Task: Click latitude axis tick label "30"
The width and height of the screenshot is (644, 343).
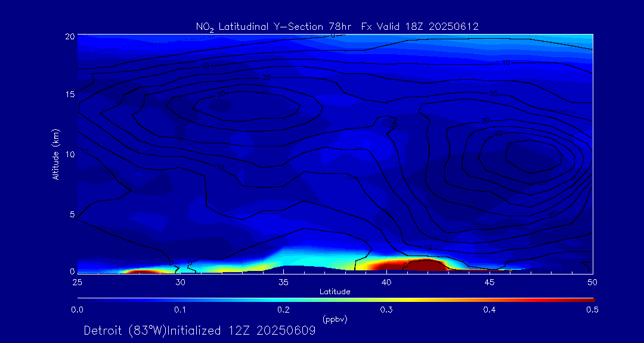Action: click(x=180, y=282)
